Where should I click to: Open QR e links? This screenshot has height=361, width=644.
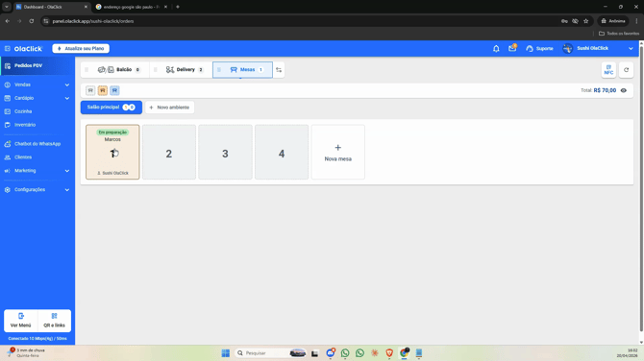[54, 321]
